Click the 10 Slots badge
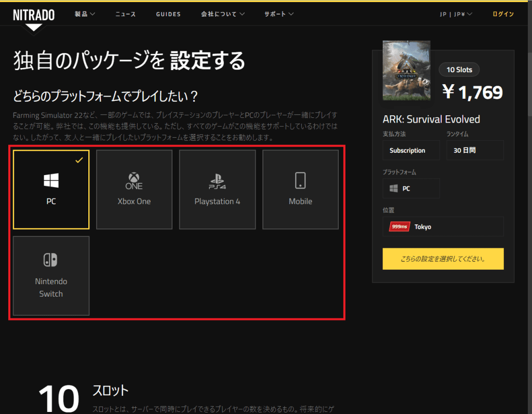532x414 pixels. 459,70
